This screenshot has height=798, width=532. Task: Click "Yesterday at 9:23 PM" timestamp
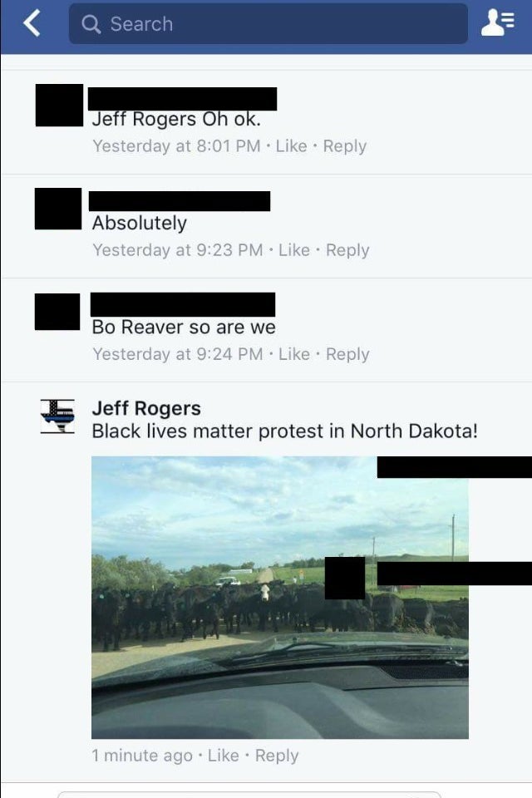178,250
